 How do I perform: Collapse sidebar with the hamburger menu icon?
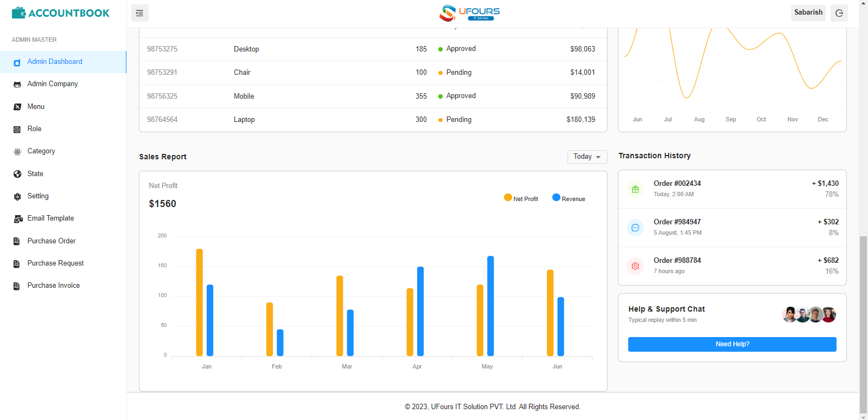[139, 13]
